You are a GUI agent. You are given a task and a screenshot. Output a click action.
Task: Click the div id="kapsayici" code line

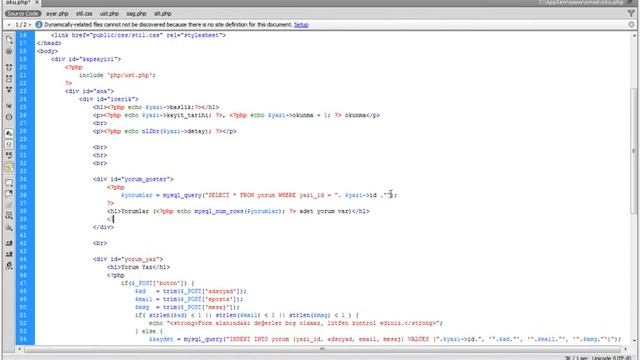(86, 59)
